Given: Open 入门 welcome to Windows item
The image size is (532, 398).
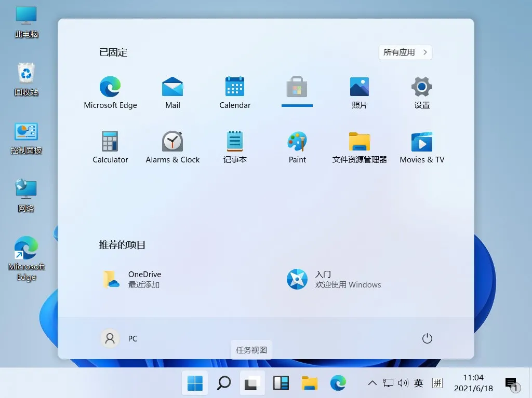Looking at the screenshot, I should 334,279.
